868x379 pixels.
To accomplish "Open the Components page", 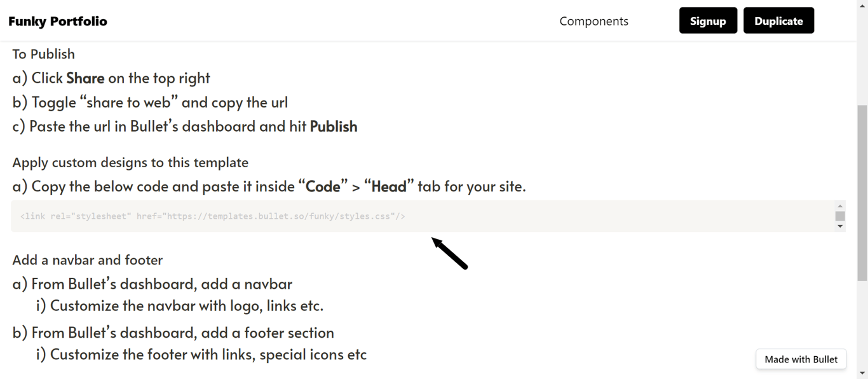I will coord(593,20).
